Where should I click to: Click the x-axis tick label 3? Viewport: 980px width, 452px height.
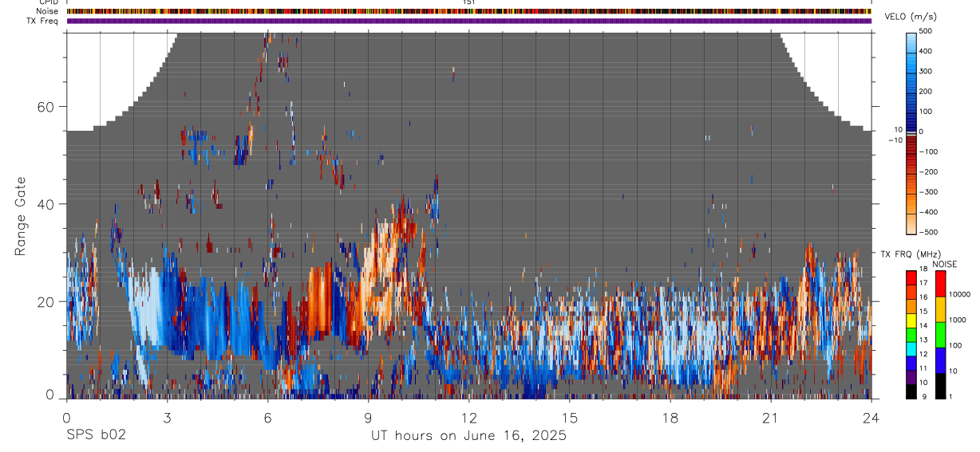coord(167,418)
